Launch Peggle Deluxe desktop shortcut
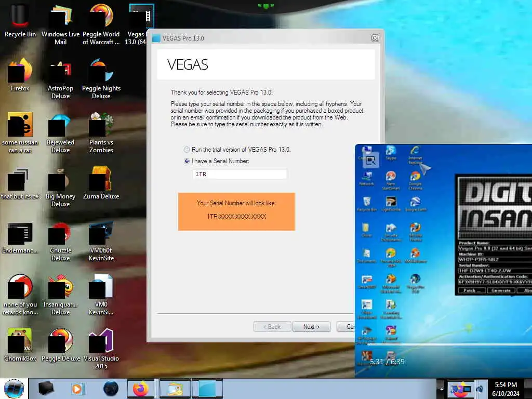The width and height of the screenshot is (532, 399). [x=60, y=345]
